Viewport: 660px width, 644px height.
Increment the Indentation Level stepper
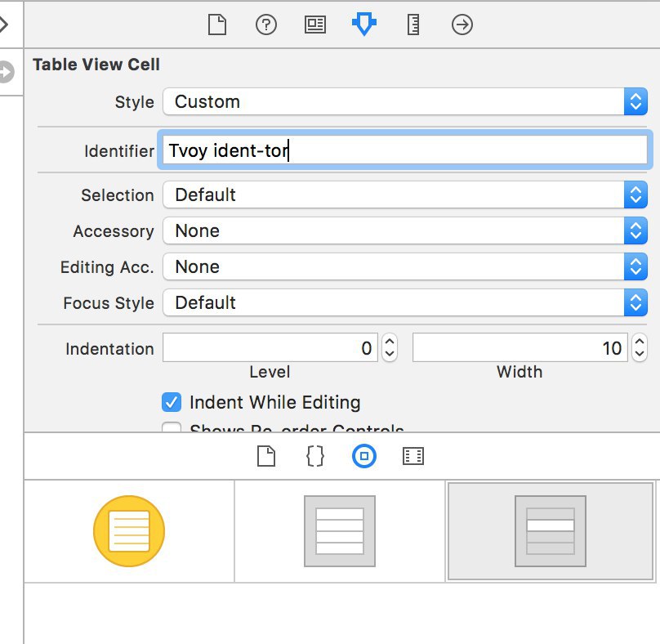[390, 342]
